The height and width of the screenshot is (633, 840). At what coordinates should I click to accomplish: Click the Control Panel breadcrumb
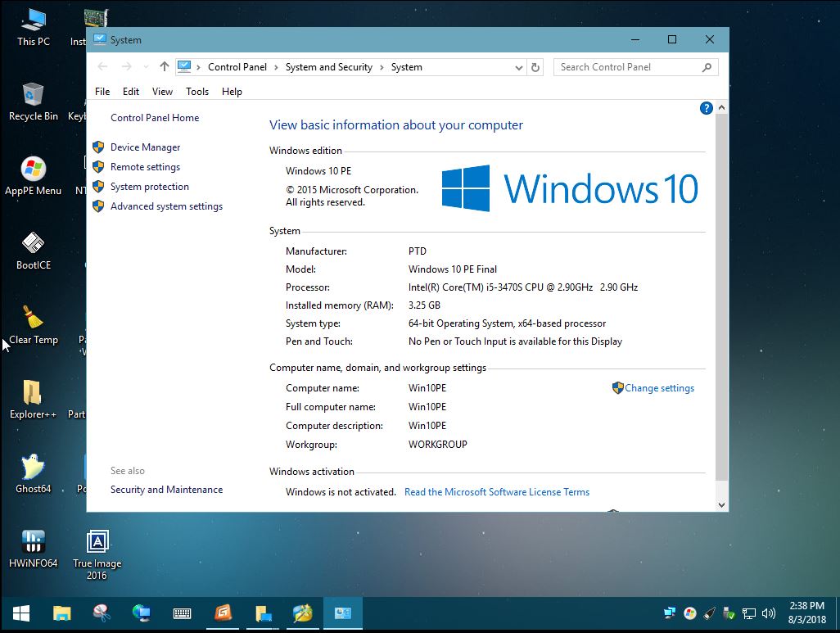(237, 67)
